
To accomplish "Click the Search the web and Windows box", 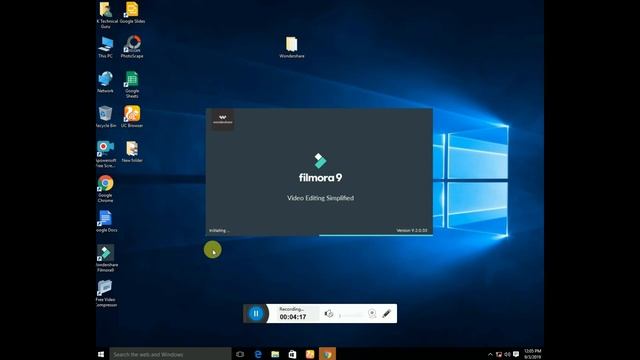I will 170,354.
